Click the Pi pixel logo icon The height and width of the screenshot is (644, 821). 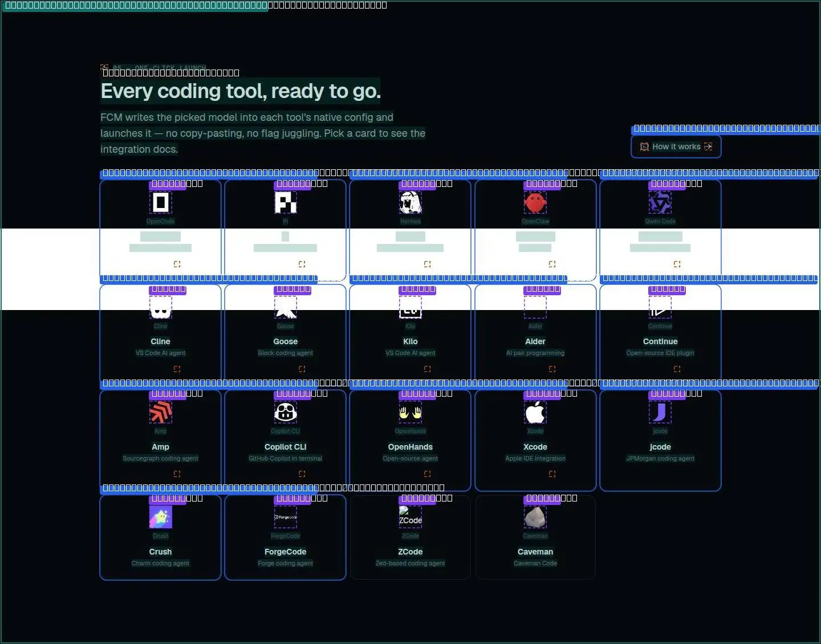click(x=286, y=202)
